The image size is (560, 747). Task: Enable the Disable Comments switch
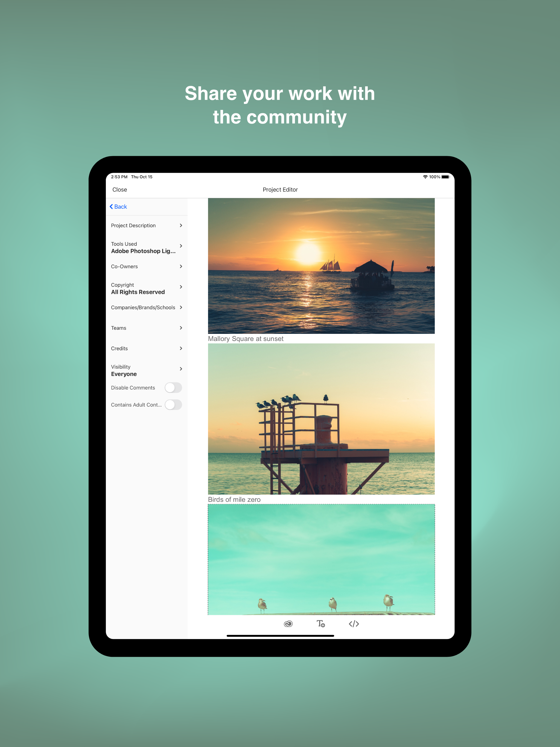point(173,387)
